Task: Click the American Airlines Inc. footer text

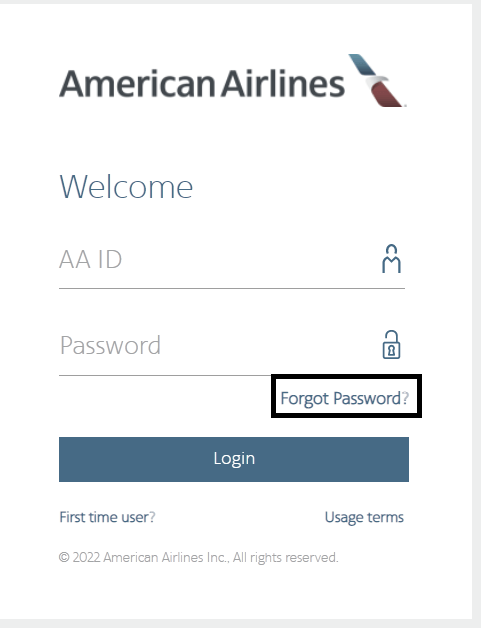Action: point(166,557)
